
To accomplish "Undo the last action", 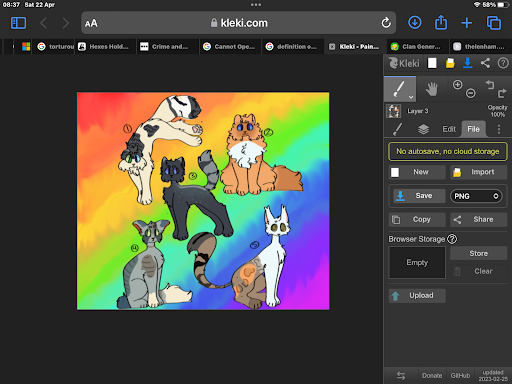I will [490, 85].
